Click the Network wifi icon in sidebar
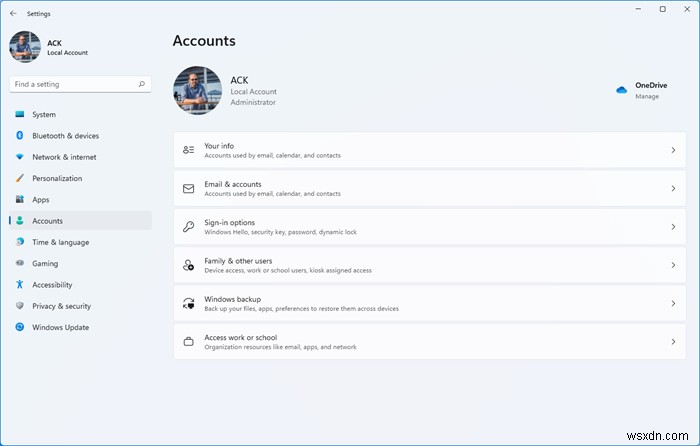Screen dimensions: 700x446 coord(20,157)
